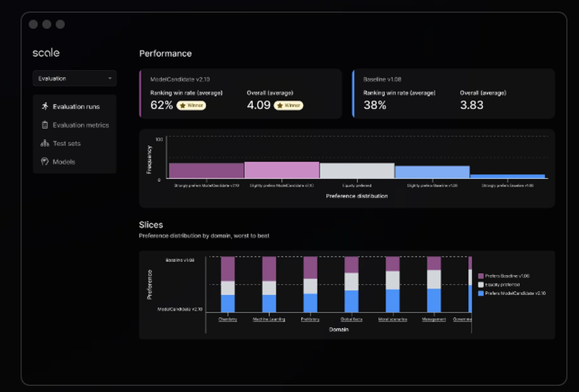Click the 38% ranking win rate value

point(375,105)
